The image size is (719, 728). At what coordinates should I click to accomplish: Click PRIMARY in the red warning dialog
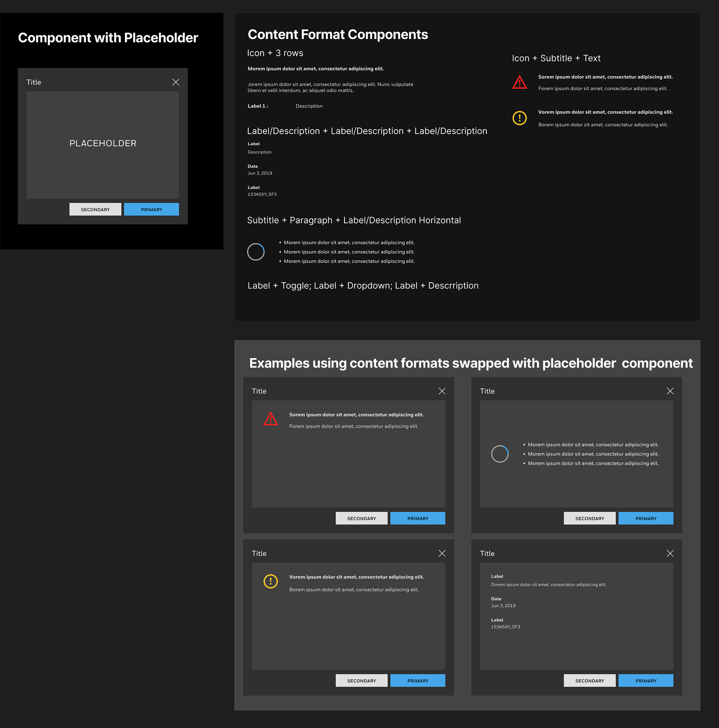(417, 518)
